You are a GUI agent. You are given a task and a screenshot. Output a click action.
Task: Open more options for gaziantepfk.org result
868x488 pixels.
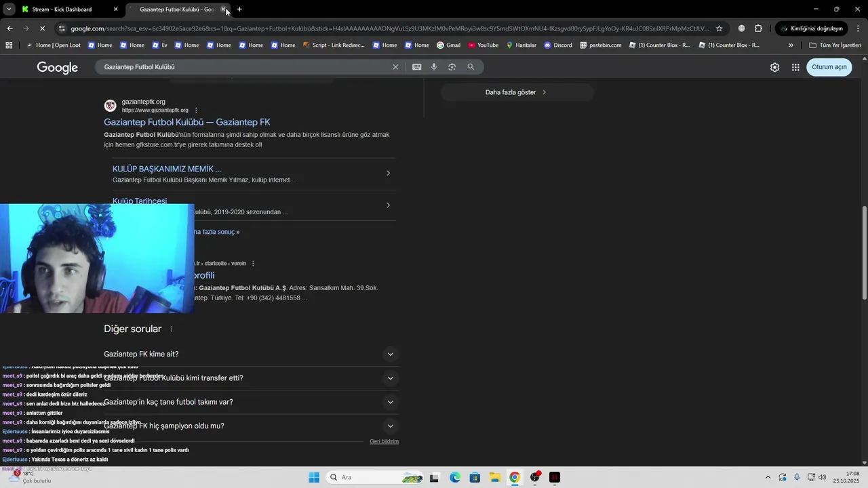pyautogui.click(x=196, y=110)
